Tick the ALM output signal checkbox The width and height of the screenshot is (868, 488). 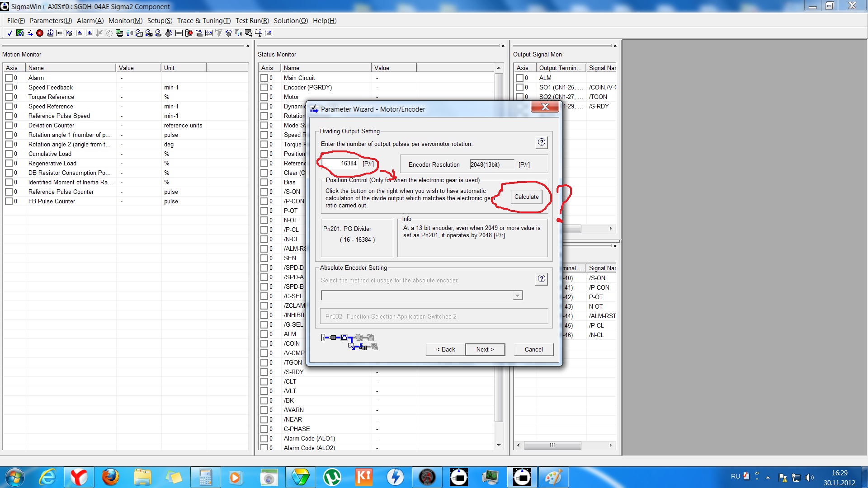point(519,78)
